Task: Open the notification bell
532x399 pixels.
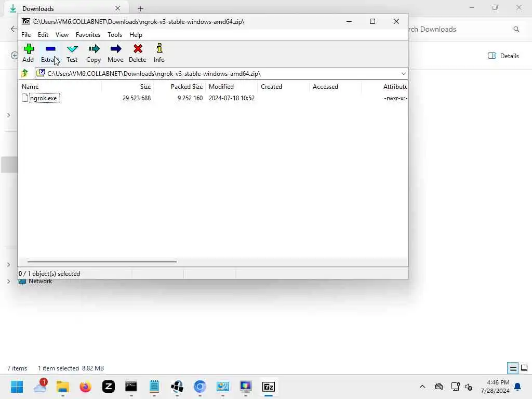Action: click(518, 387)
